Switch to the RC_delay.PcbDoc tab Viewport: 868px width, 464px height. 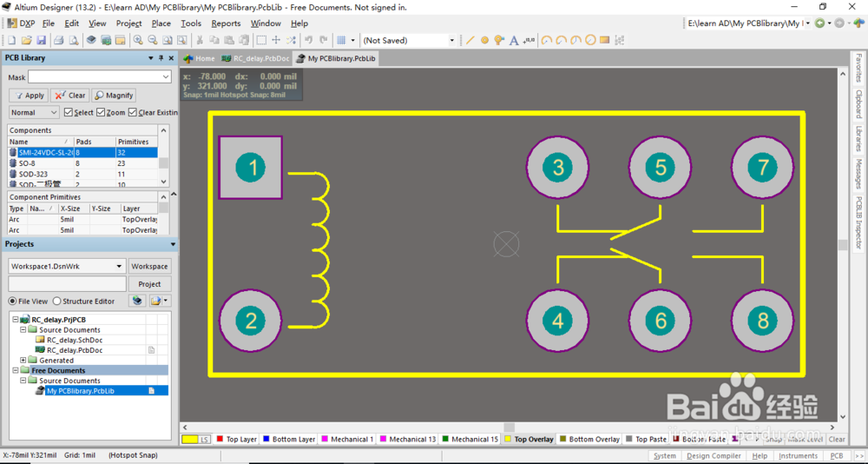255,58
